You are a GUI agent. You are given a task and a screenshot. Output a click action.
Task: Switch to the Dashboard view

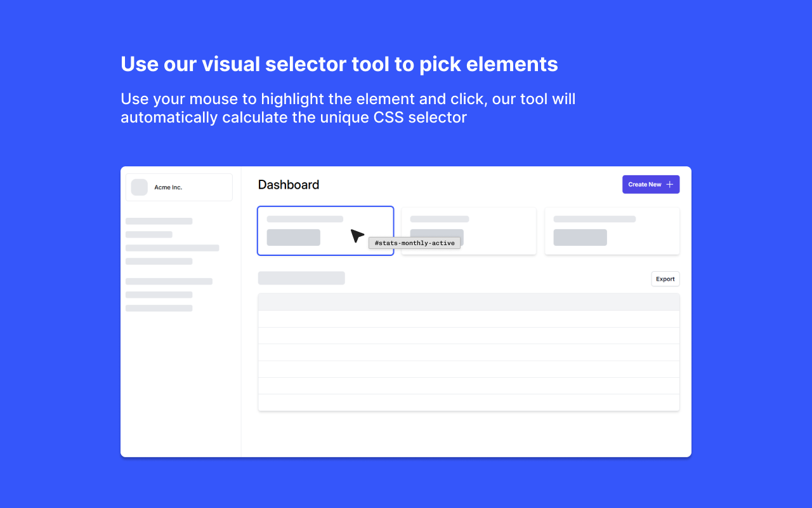pyautogui.click(x=289, y=185)
